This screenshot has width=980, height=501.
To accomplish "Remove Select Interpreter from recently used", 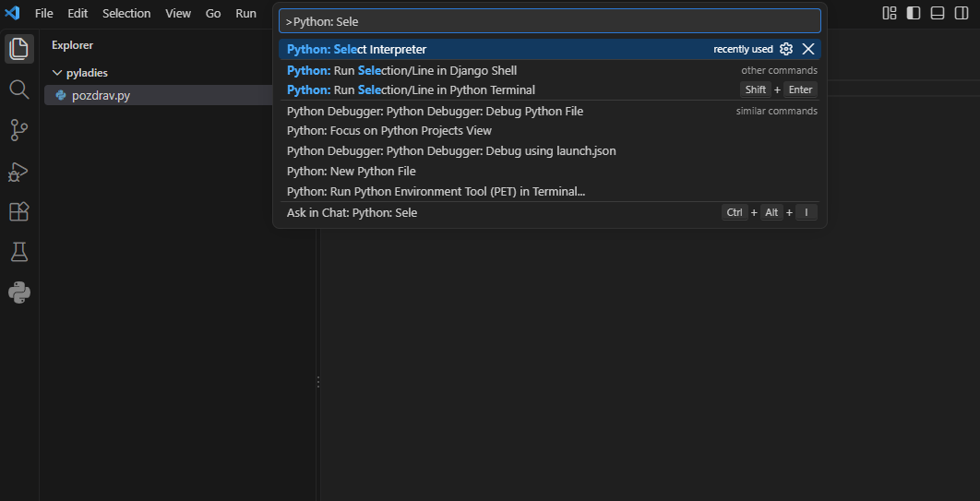I will click(808, 49).
